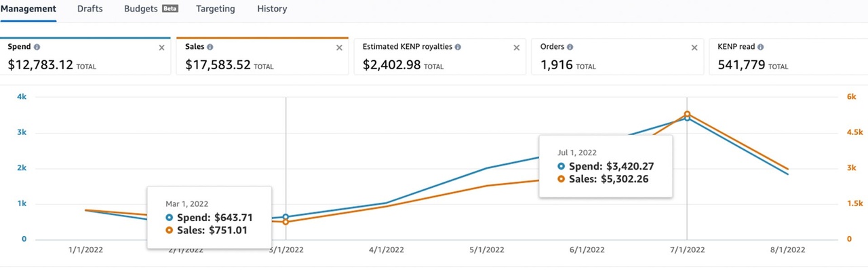
Task: Open the Budgets Beta tab
Action: (x=151, y=9)
